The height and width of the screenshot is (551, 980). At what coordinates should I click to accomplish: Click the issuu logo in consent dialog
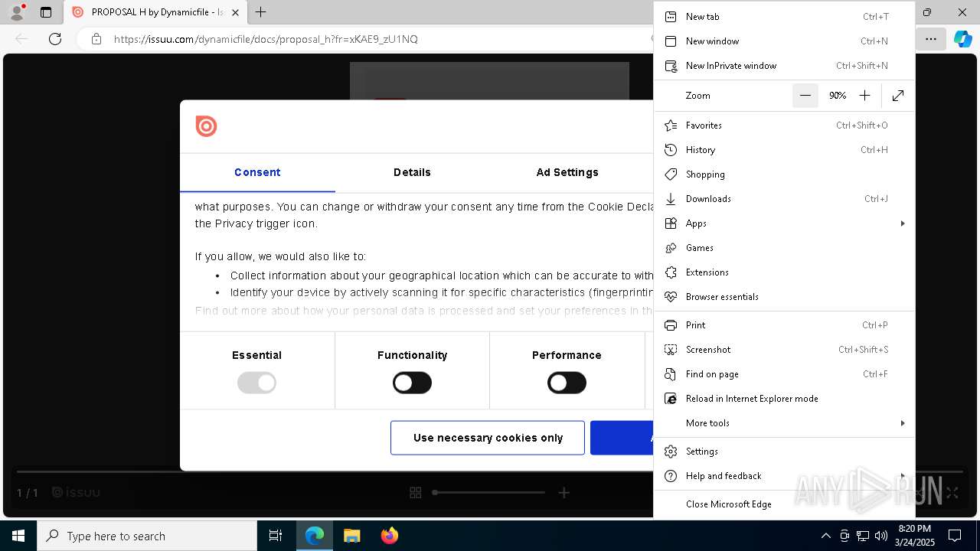point(206,126)
